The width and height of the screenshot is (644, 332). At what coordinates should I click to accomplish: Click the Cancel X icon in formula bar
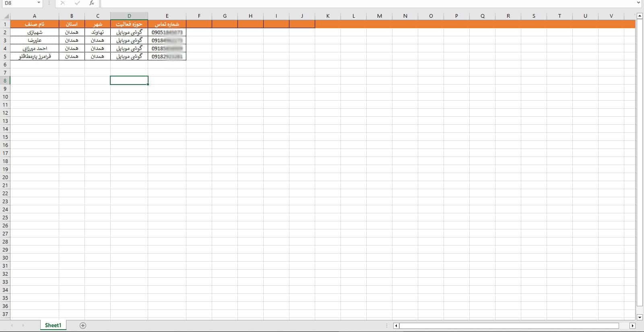point(62,3)
